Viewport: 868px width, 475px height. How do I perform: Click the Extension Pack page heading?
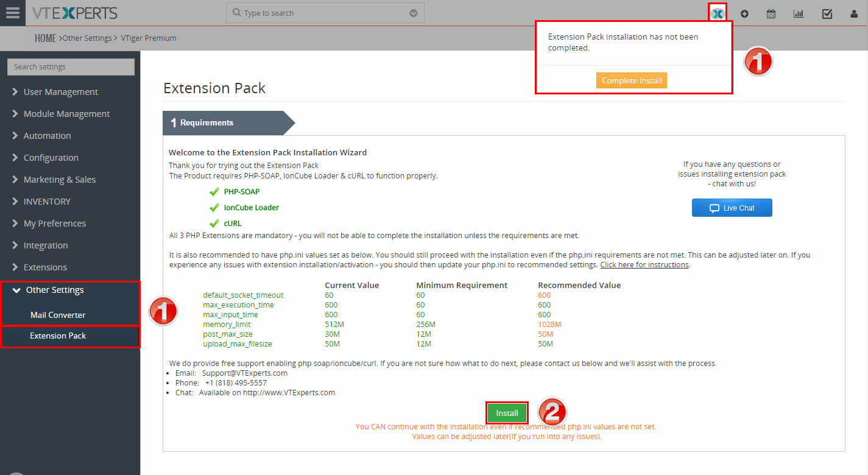point(214,88)
